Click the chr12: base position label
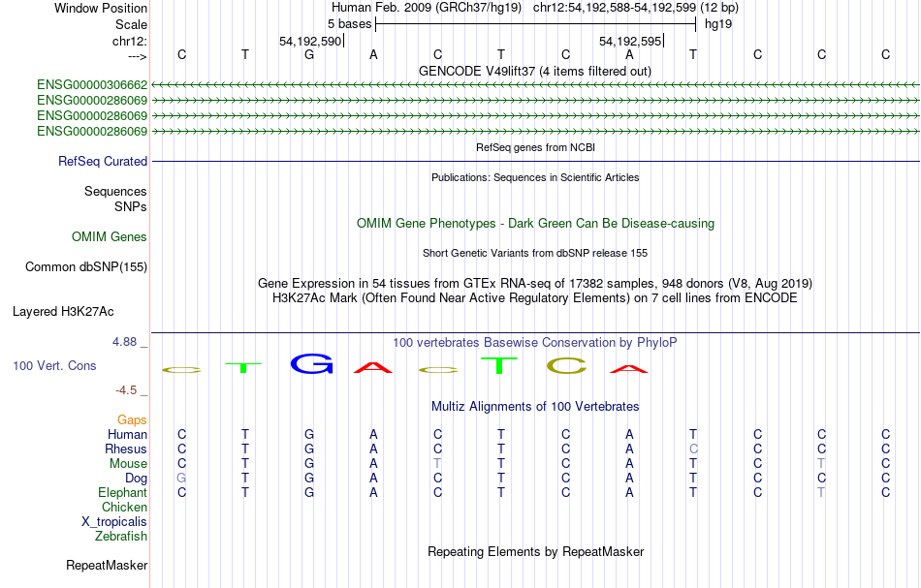The image size is (921, 588). click(x=130, y=41)
